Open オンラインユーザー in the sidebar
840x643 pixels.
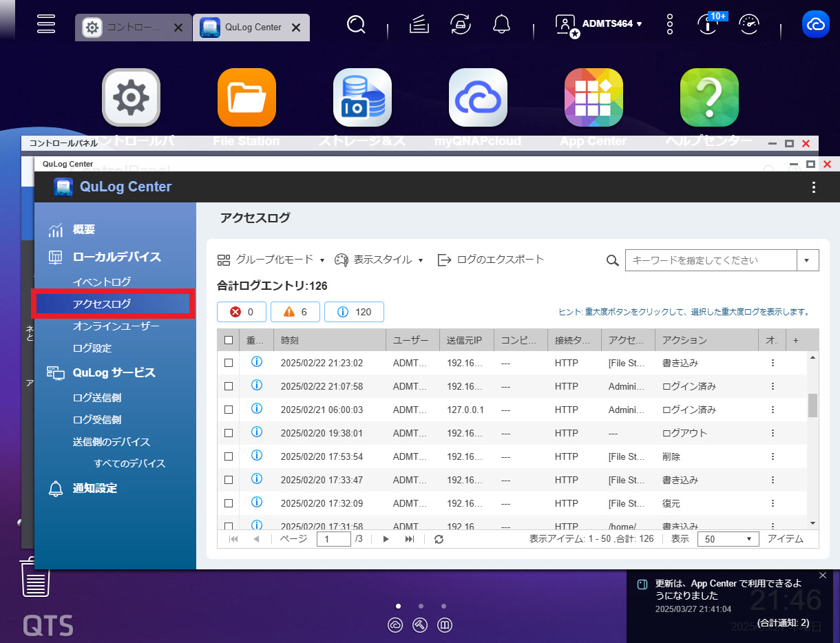click(x=116, y=326)
